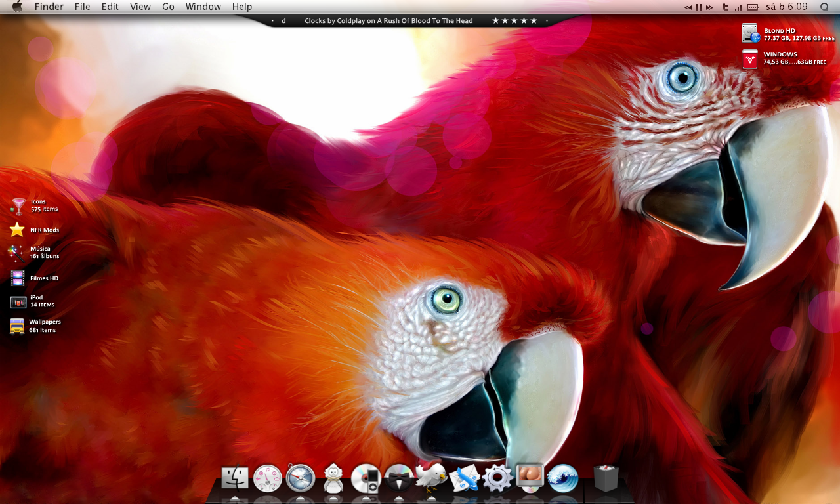
Task: Click the clock showing 6:09
Action: click(x=786, y=7)
